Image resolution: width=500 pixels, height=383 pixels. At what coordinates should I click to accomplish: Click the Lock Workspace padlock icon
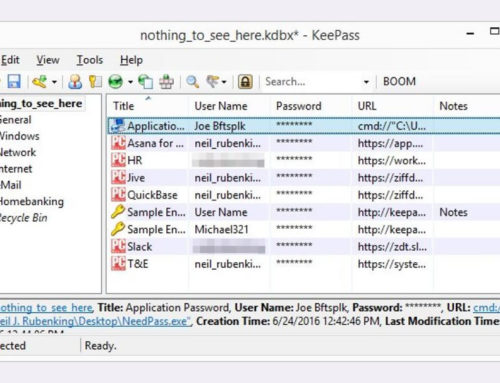(245, 81)
